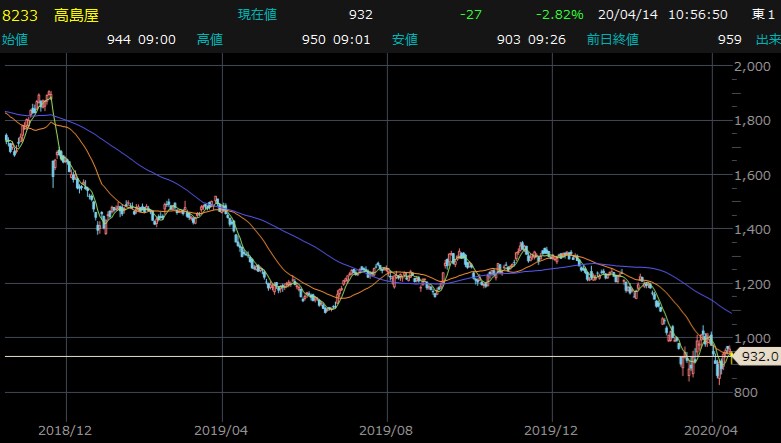Click the 前日終値 label
This screenshot has width=781, height=443.
click(x=613, y=39)
